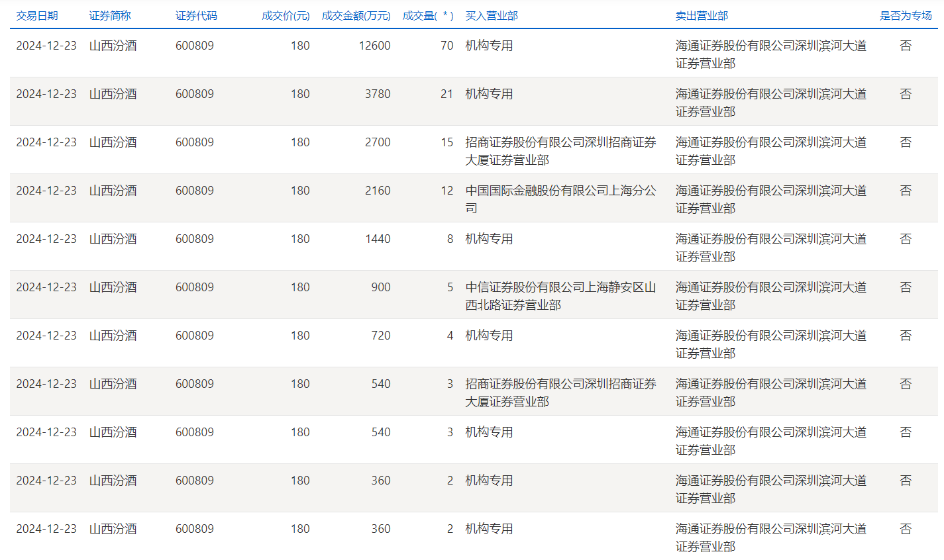
Task: Click price 180 in the 12600 row
Action: (x=300, y=46)
